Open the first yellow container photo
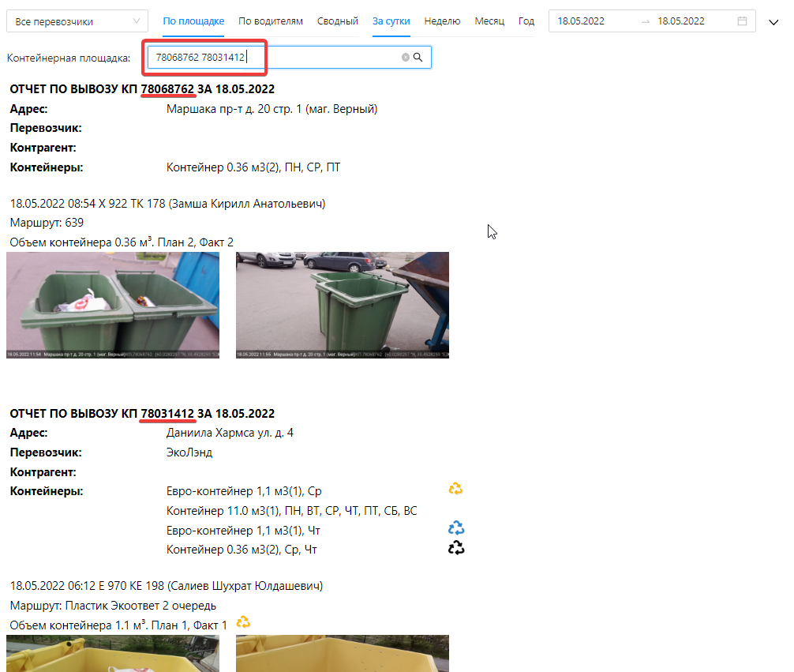The height and width of the screenshot is (672, 794). tap(113, 654)
